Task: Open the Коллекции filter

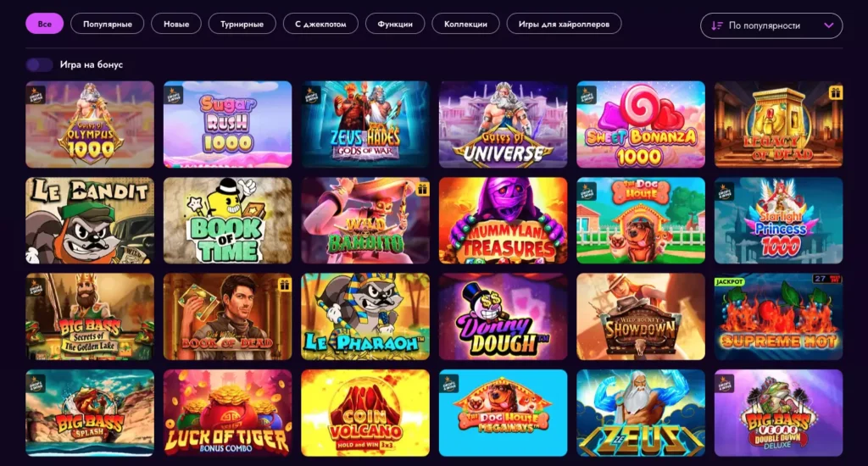Action: pos(465,24)
